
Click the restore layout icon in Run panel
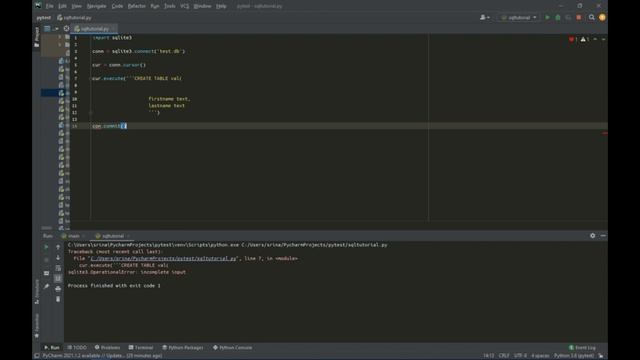[46, 273]
